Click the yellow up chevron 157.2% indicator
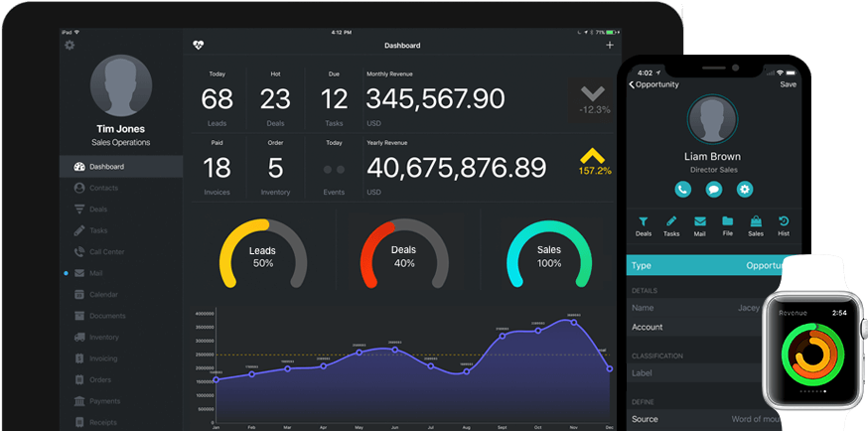 [595, 162]
